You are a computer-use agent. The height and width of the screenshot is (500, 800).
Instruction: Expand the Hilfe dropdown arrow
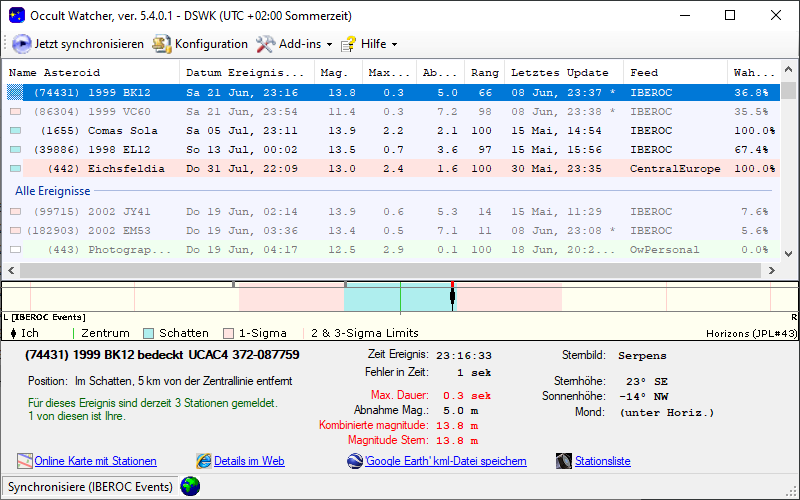pos(394,45)
